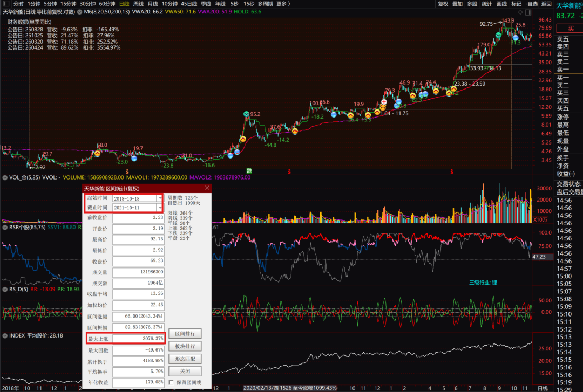Select the 日线 daily timeframe
Screen dimensions: 583x392
click(124, 4)
